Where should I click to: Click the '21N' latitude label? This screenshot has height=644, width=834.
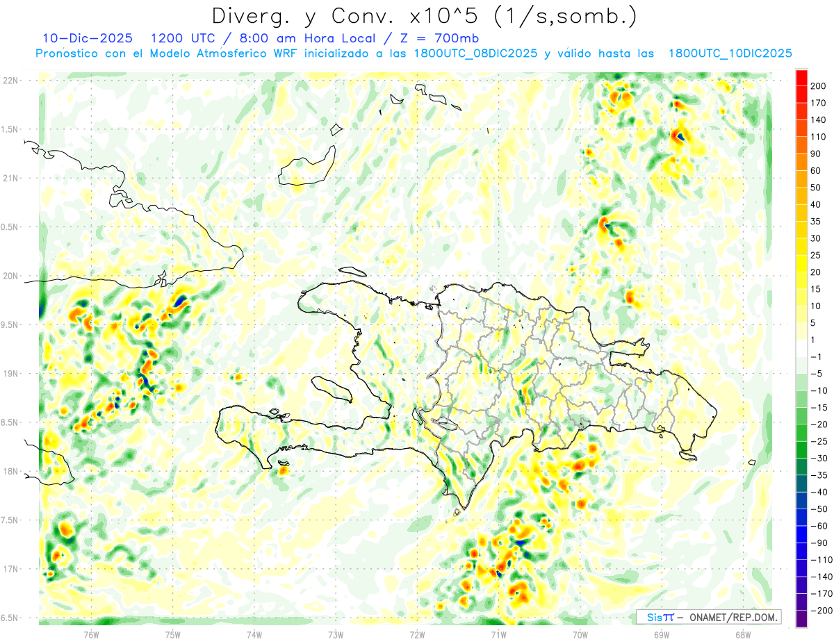pos(10,178)
